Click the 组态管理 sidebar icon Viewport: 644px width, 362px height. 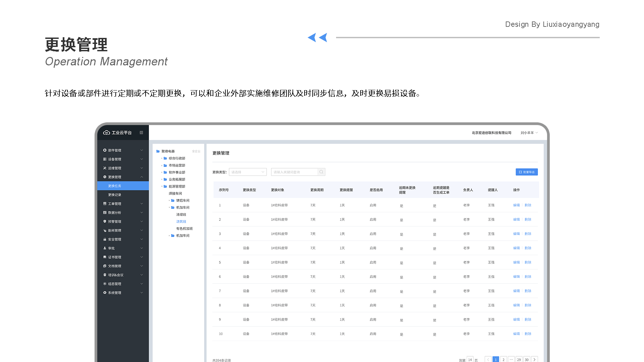(105, 284)
